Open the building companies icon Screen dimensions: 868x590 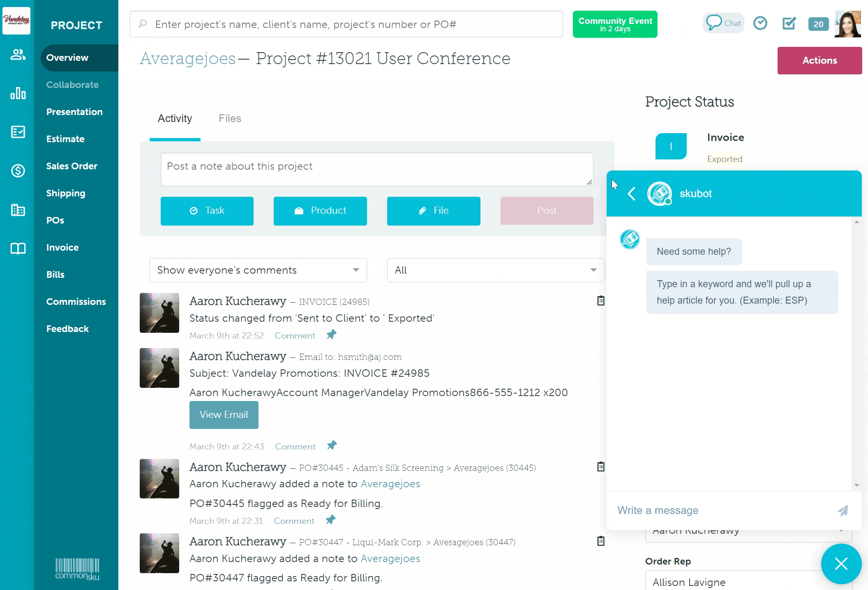tap(18, 210)
